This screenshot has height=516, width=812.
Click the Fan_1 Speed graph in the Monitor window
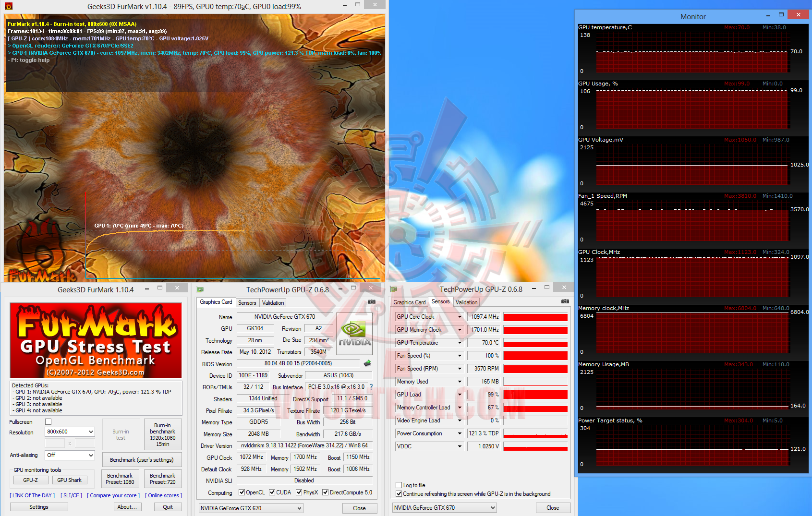coord(692,220)
